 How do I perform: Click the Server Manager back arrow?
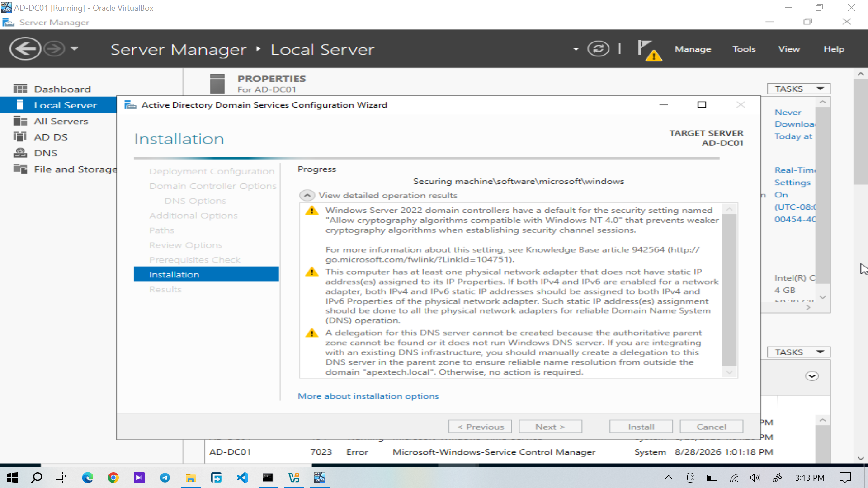(x=25, y=49)
